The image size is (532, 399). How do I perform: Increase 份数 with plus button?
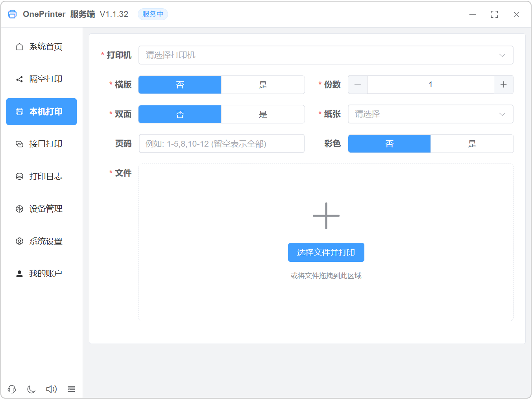coord(504,85)
